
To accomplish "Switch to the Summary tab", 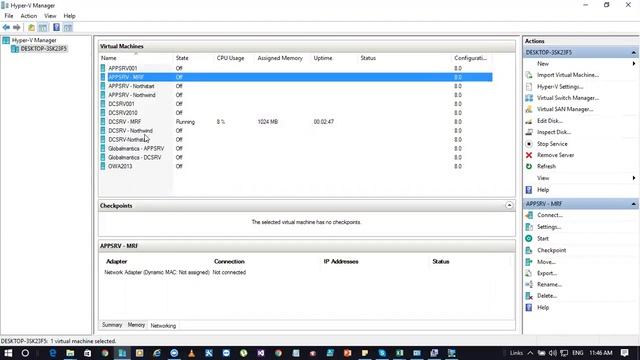I will point(112,325).
